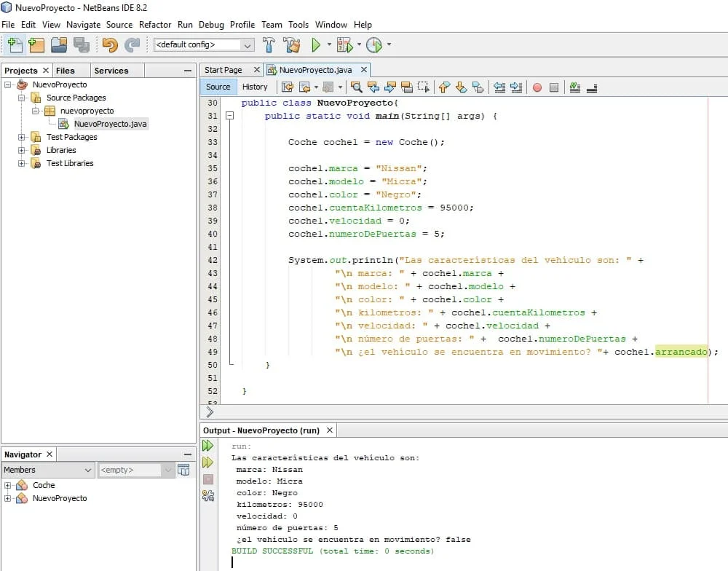
Task: Open the Run Project dropdown arrow
Action: (x=329, y=44)
